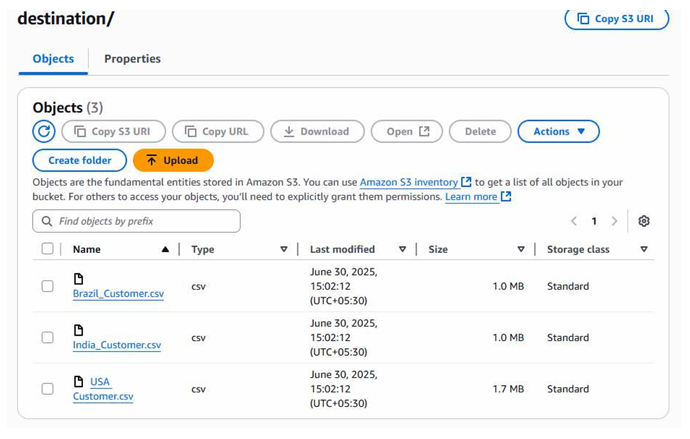The width and height of the screenshot is (690, 439).
Task: Switch to the Objects tab
Action: click(53, 59)
